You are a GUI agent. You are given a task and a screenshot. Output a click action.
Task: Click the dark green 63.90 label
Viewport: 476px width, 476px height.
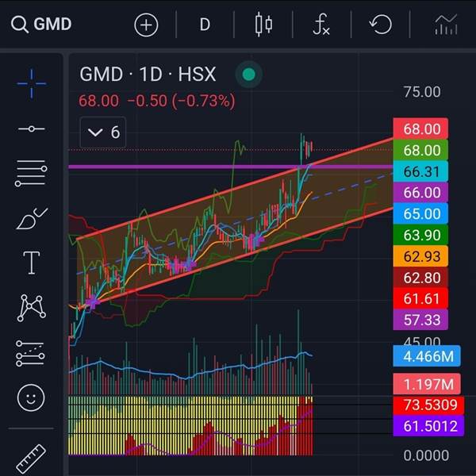click(420, 235)
